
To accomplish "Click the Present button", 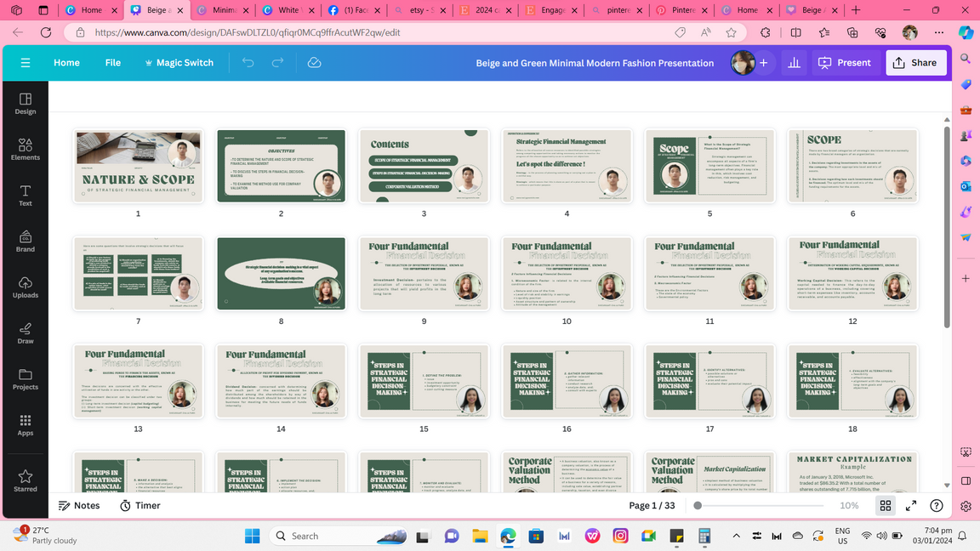I will (x=845, y=63).
